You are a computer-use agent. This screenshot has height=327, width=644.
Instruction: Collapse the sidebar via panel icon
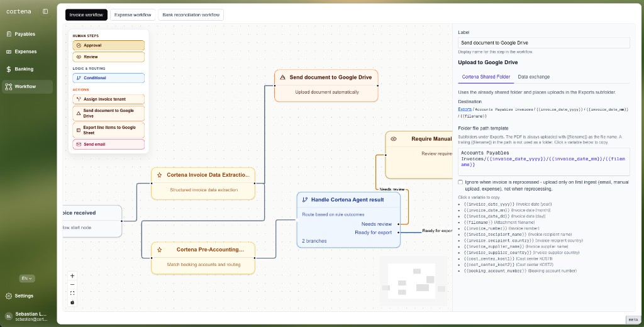click(45, 11)
